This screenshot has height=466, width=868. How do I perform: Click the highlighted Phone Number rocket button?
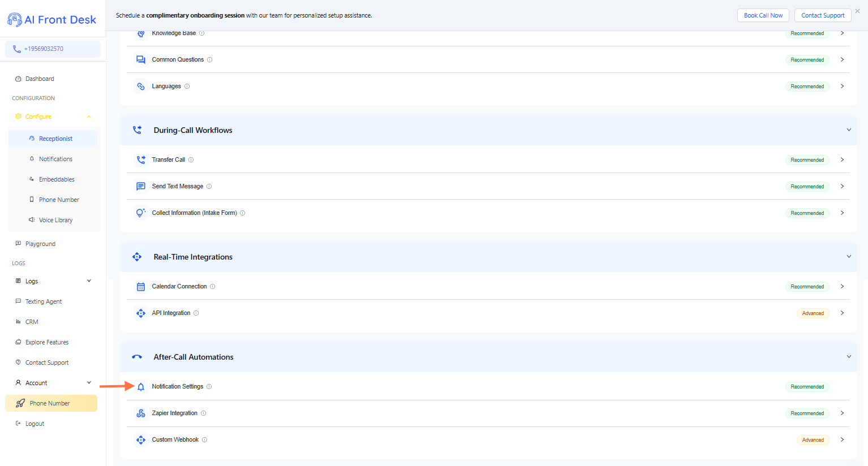[x=51, y=403]
